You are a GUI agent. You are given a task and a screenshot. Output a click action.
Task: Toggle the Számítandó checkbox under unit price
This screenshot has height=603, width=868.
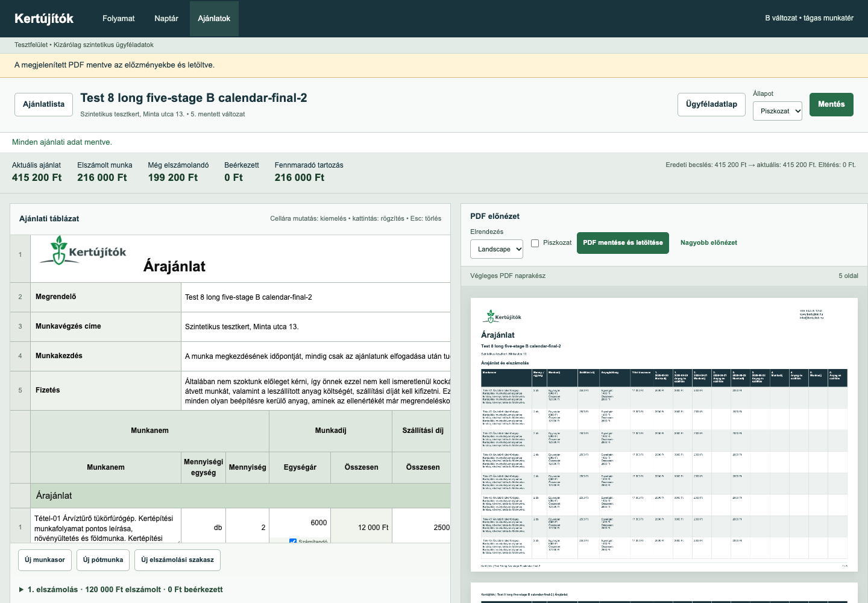[293, 541]
